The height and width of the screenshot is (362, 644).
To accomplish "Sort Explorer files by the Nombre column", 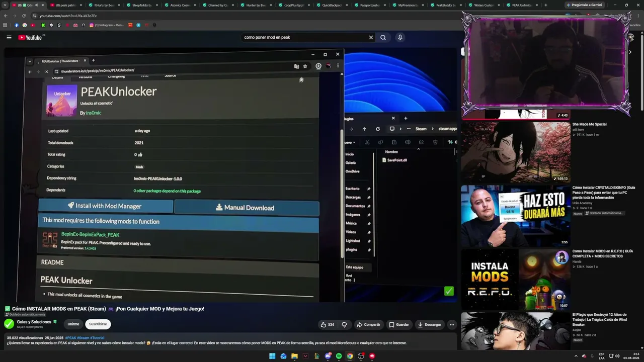I will pos(391,152).
